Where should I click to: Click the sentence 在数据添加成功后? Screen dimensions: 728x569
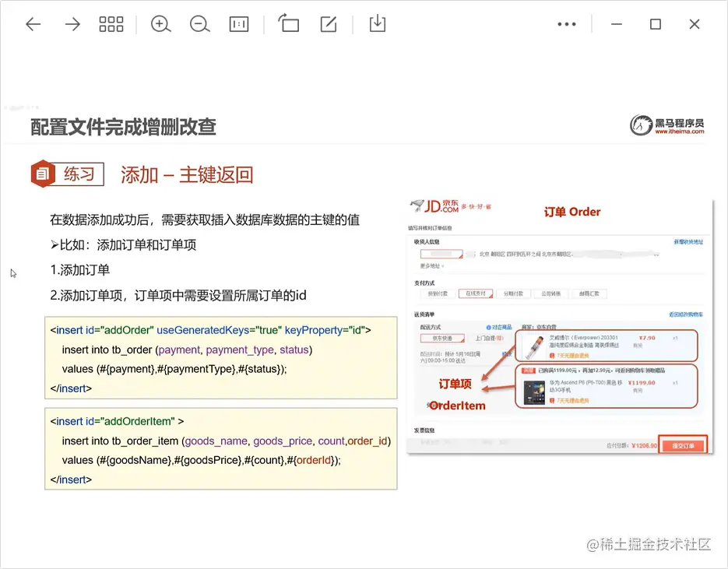(x=205, y=220)
